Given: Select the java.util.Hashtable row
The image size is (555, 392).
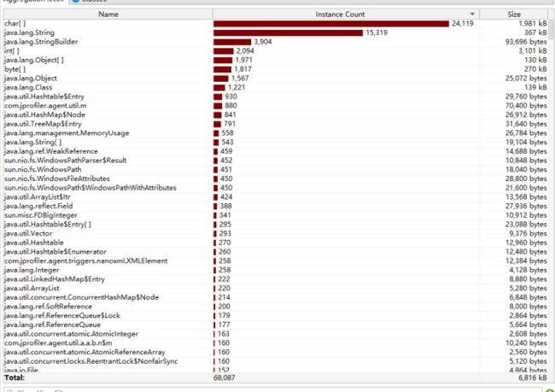Looking at the screenshot, I should [x=276, y=243].
